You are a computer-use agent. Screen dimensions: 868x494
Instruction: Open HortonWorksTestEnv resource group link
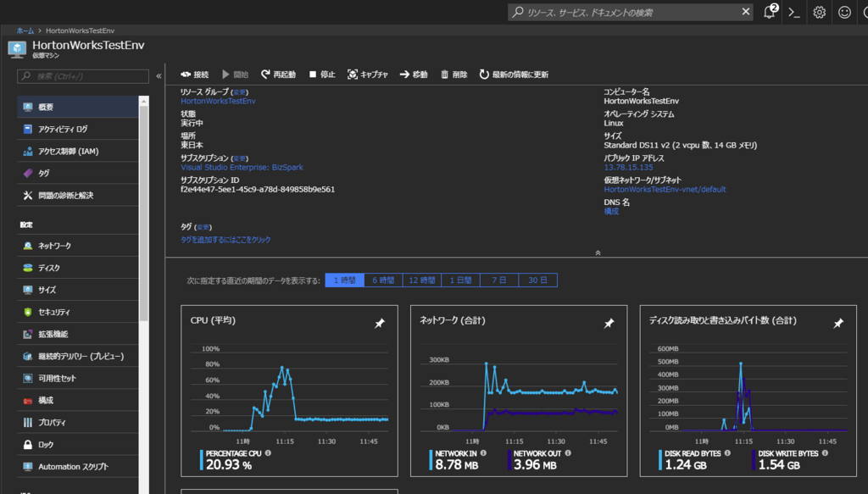[218, 101]
